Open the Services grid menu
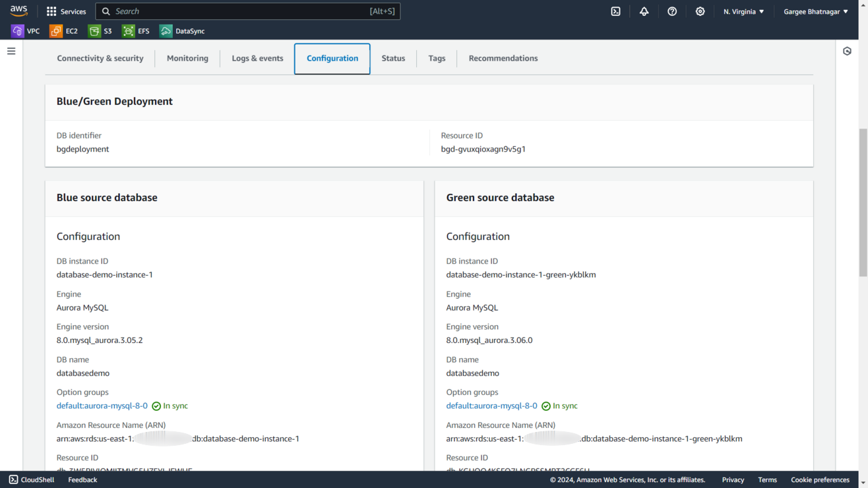This screenshot has width=868, height=488. (x=66, y=11)
